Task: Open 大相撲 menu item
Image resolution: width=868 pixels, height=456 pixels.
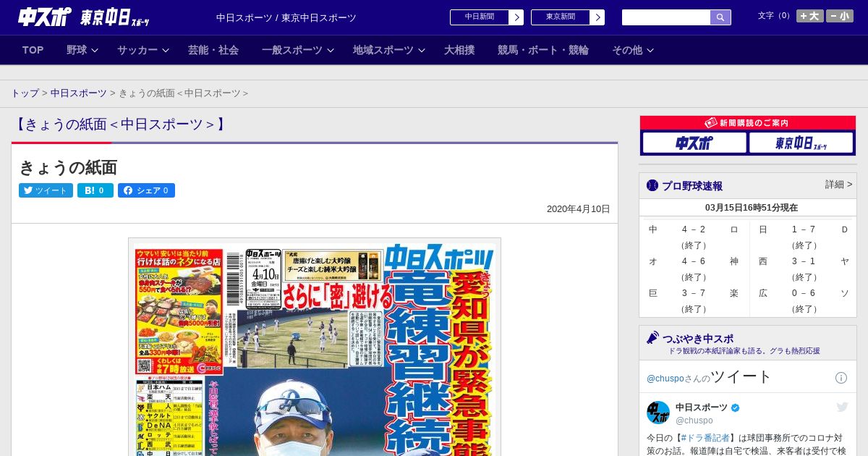Action: (459, 50)
